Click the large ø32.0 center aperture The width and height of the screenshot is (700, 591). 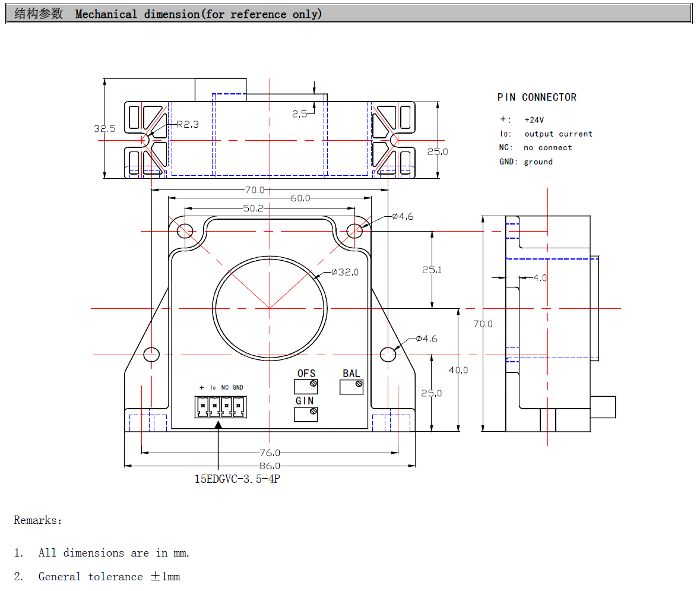[x=270, y=308]
